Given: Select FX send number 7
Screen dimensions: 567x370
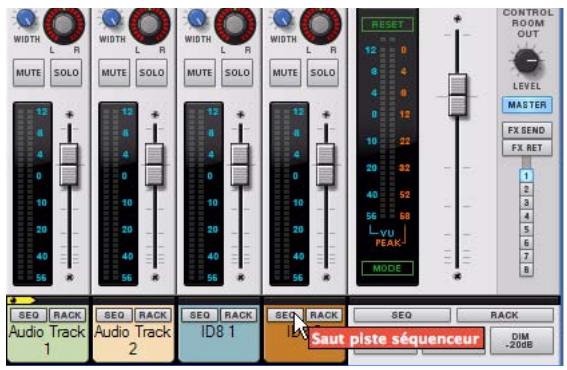Looking at the screenshot, I should [x=526, y=256].
